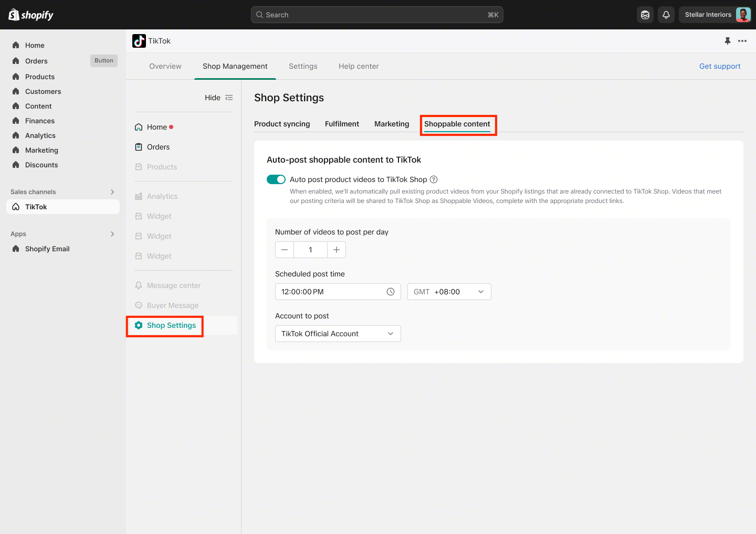Screen dimensions: 756x534
Task: Click the Products icon in TikTok sidebar
Action: 139,167
